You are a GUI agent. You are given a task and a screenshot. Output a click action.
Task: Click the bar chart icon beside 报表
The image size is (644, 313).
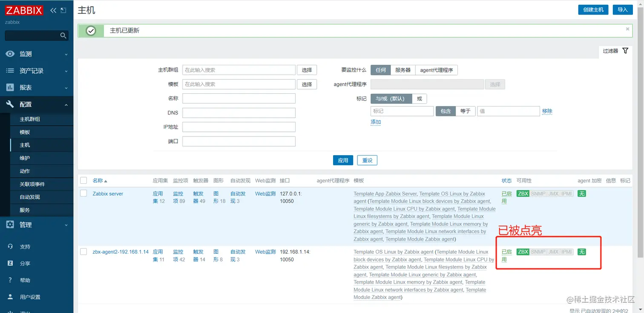click(x=10, y=87)
